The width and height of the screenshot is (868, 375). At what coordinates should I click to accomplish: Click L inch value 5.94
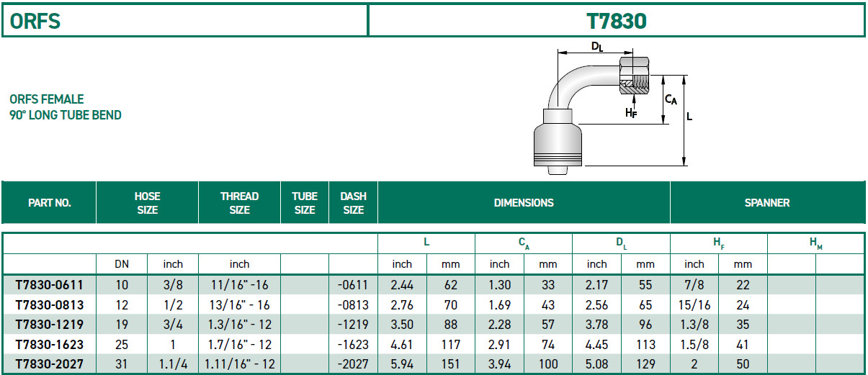[402, 364]
